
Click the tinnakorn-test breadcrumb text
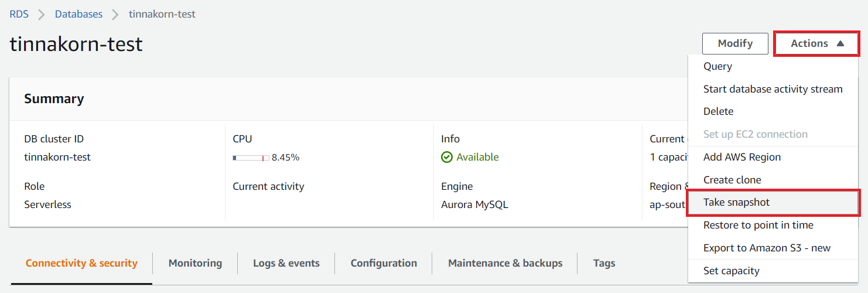click(x=162, y=14)
